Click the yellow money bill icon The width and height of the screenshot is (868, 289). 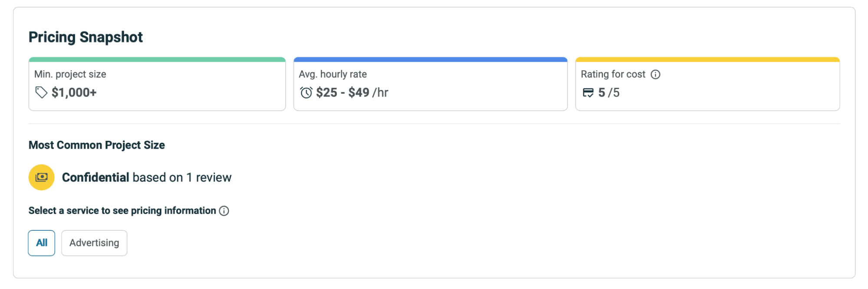(41, 177)
